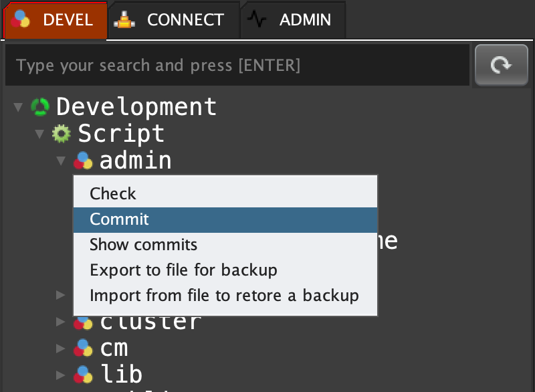
Task: Collapse the Development tree node
Action: 18,106
